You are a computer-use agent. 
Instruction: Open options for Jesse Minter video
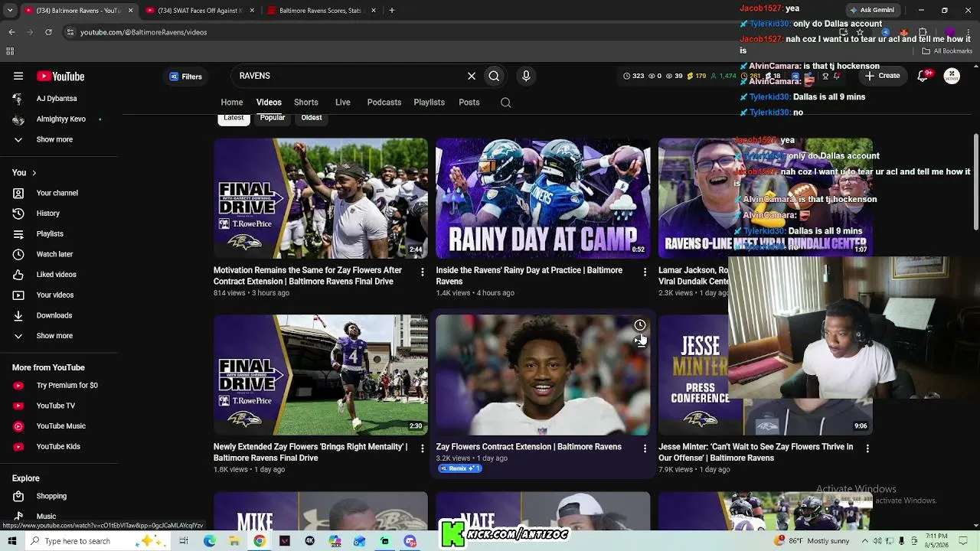867,448
